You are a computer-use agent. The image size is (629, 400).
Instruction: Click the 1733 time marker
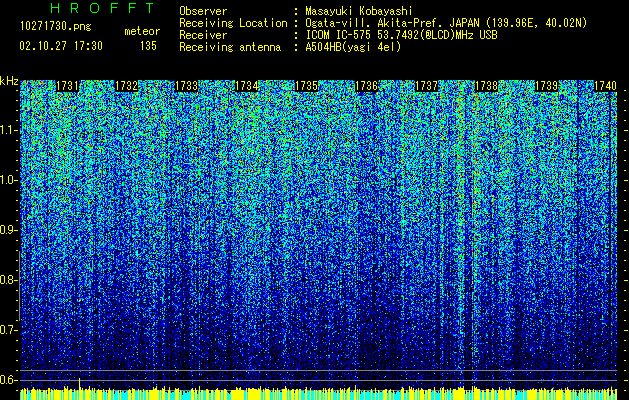point(187,86)
